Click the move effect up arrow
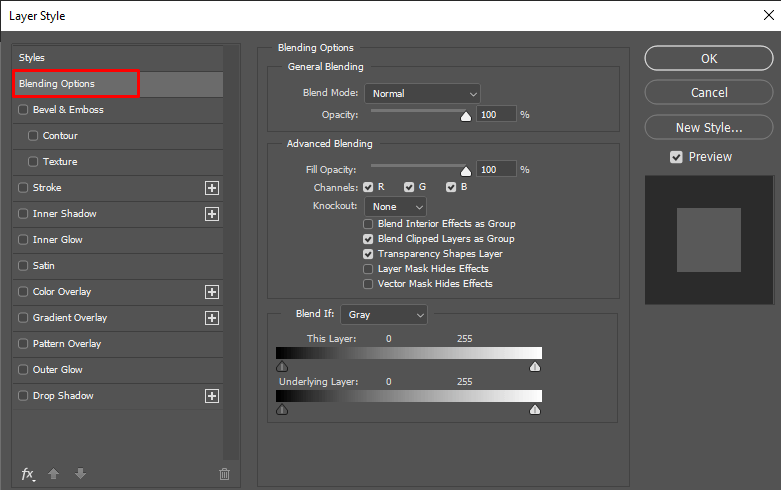Image resolution: width=781 pixels, height=490 pixels. pos(56,474)
